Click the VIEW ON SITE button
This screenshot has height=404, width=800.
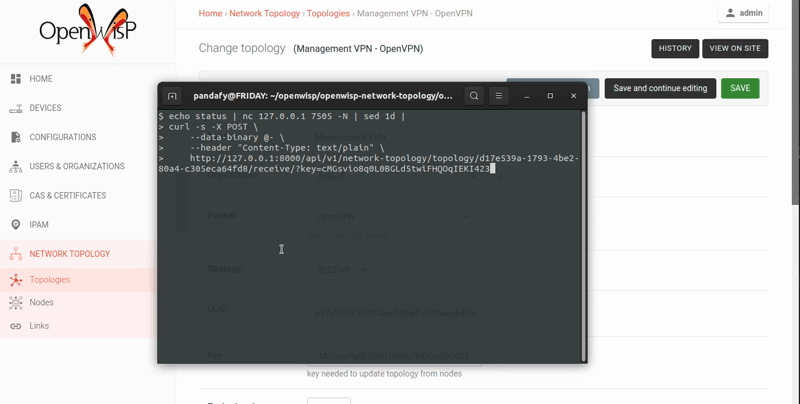[735, 48]
